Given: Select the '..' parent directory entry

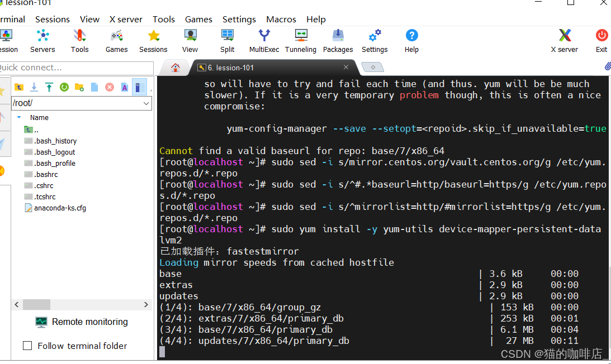Looking at the screenshot, I should click(x=31, y=130).
